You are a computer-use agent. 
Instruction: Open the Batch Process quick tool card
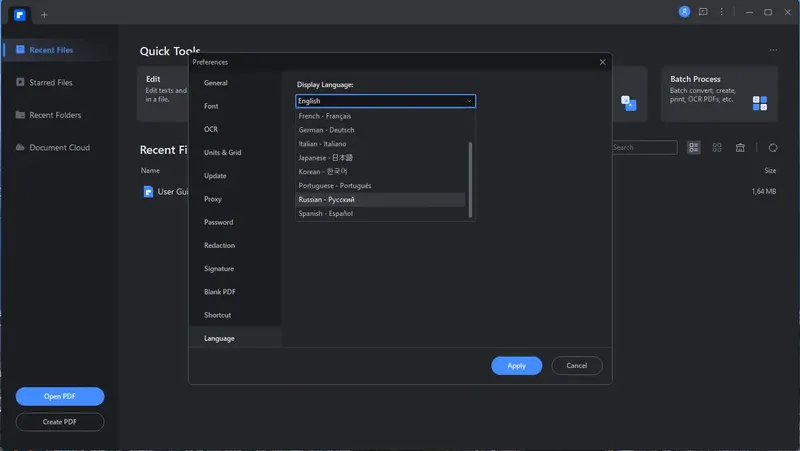point(719,94)
